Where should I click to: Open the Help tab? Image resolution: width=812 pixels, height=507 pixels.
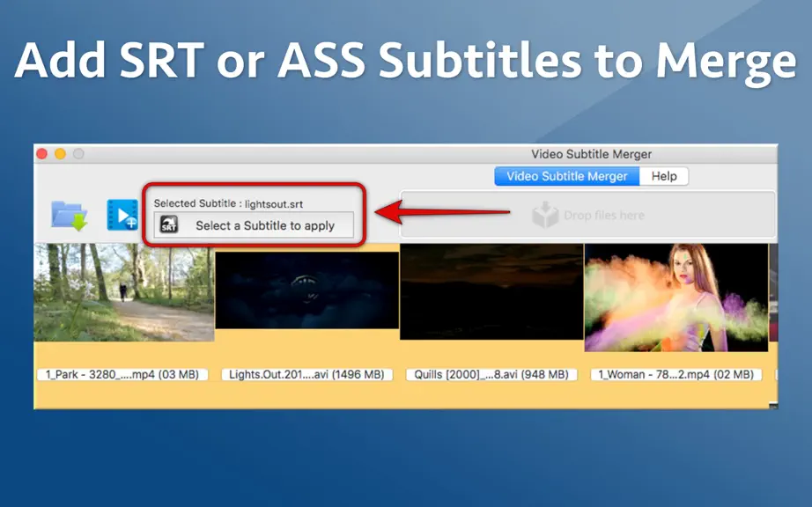pyautogui.click(x=664, y=176)
